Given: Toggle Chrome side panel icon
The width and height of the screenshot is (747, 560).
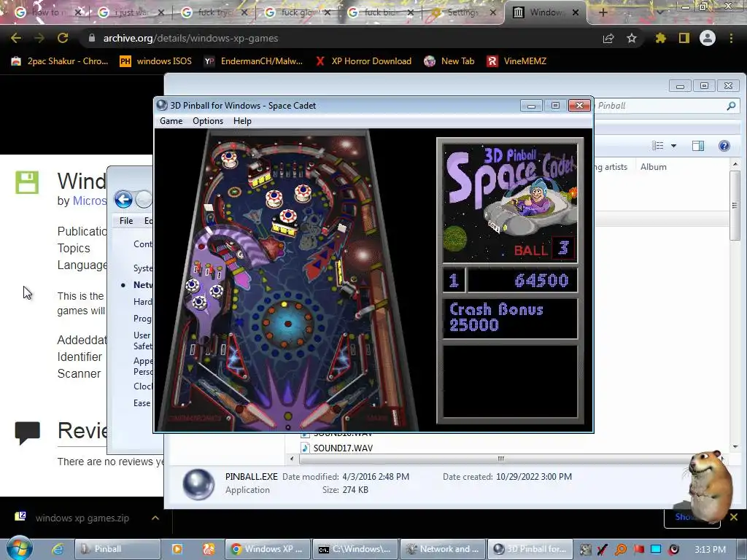Looking at the screenshot, I should [x=684, y=38].
